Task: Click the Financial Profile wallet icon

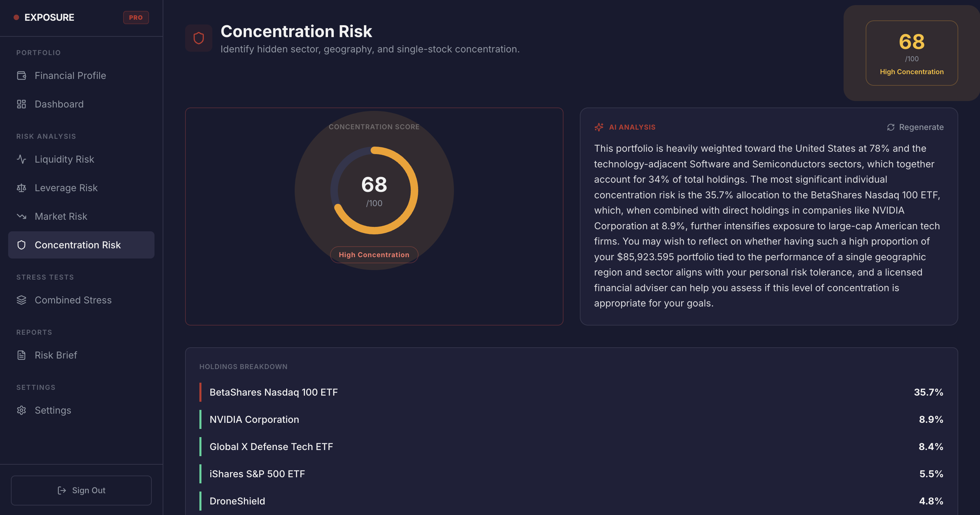Action: 21,76
